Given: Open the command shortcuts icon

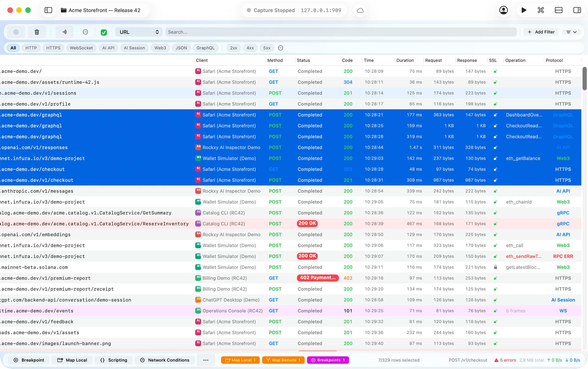Looking at the screenshot, I should [541, 10].
